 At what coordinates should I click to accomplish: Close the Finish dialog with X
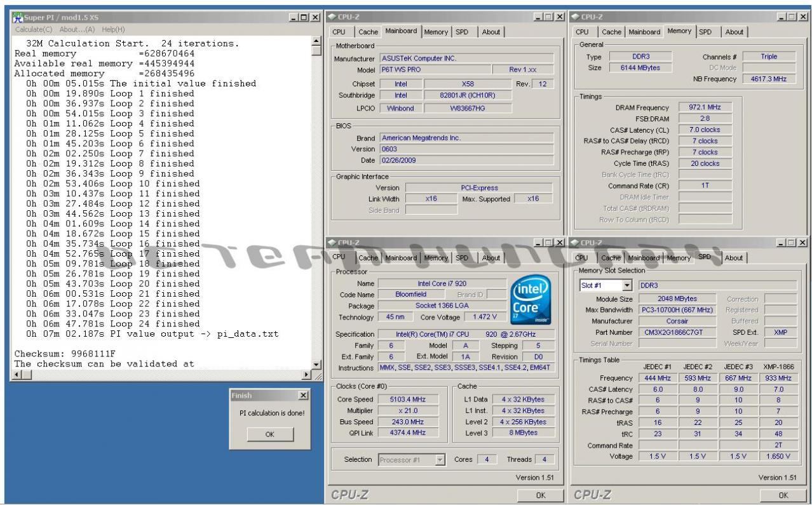click(302, 395)
